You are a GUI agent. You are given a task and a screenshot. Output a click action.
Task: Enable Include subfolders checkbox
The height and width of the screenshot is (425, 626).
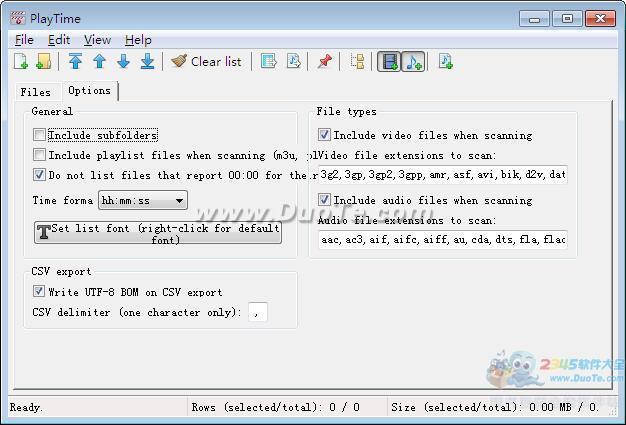tap(39, 135)
